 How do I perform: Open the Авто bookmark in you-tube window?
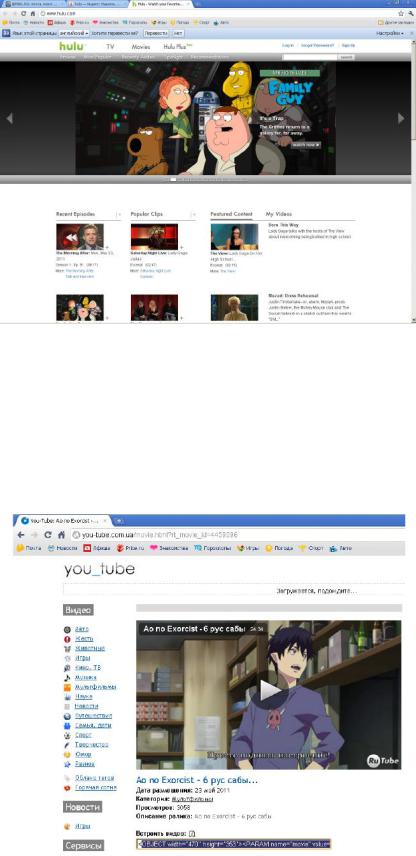[x=341, y=548]
